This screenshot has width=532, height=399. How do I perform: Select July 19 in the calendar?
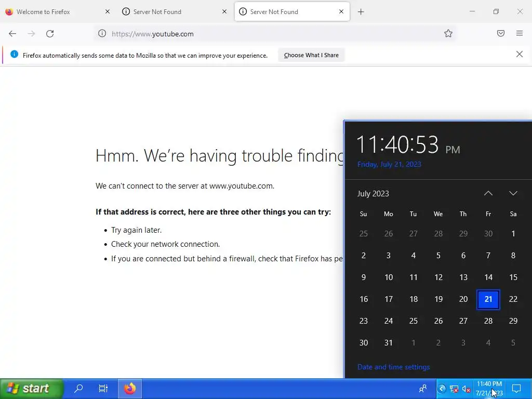438,299
